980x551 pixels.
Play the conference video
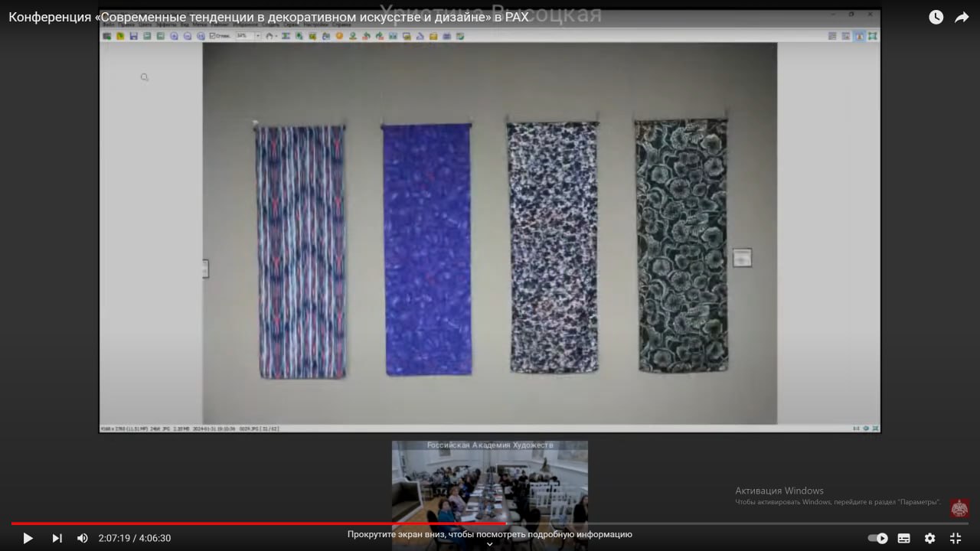click(28, 538)
